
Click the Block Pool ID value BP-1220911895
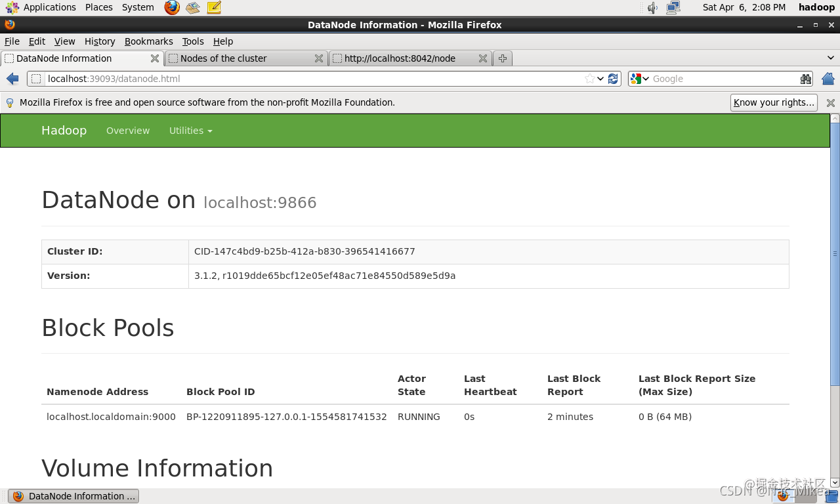[287, 417]
